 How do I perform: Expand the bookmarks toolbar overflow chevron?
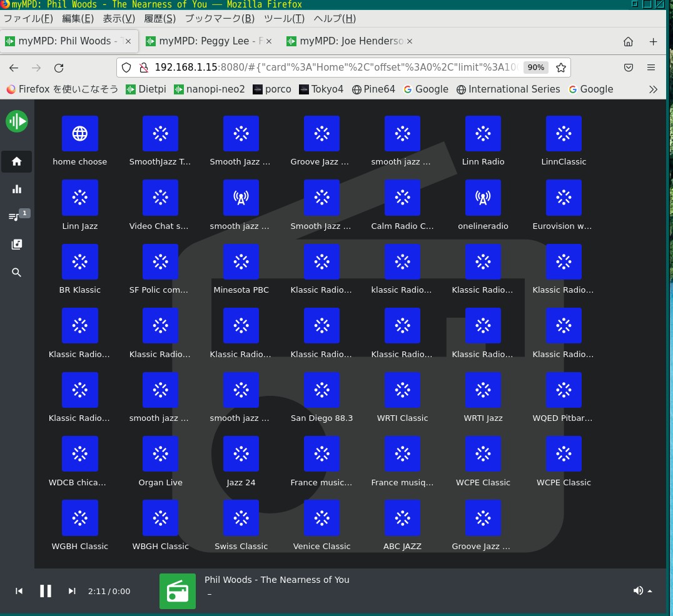click(653, 89)
